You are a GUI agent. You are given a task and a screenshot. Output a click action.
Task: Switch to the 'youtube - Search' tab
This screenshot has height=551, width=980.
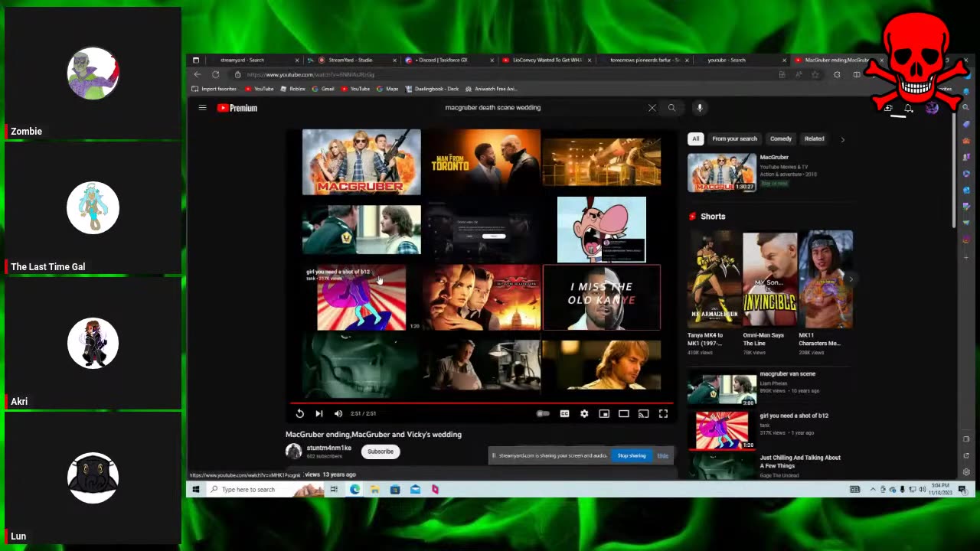tap(727, 60)
